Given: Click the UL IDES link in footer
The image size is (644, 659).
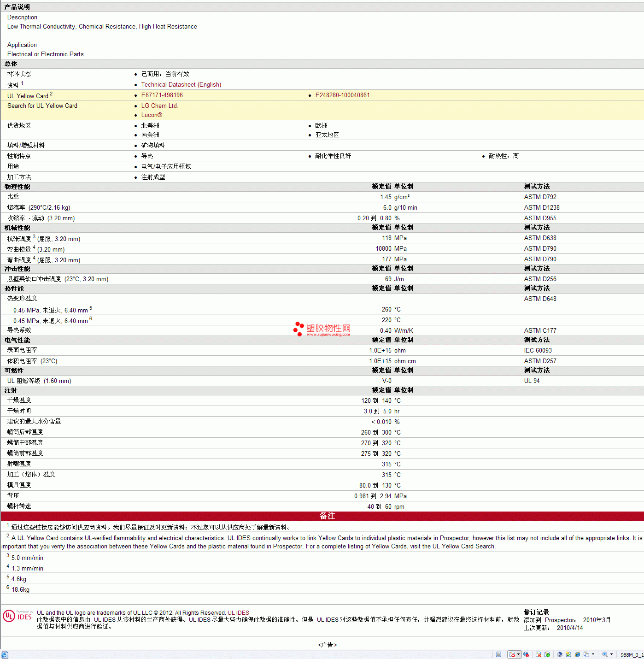Looking at the screenshot, I should pos(238,613).
